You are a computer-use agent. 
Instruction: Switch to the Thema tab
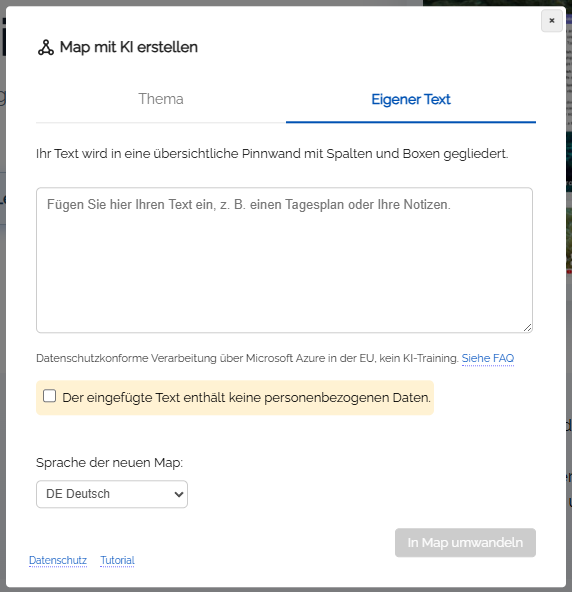[161, 99]
